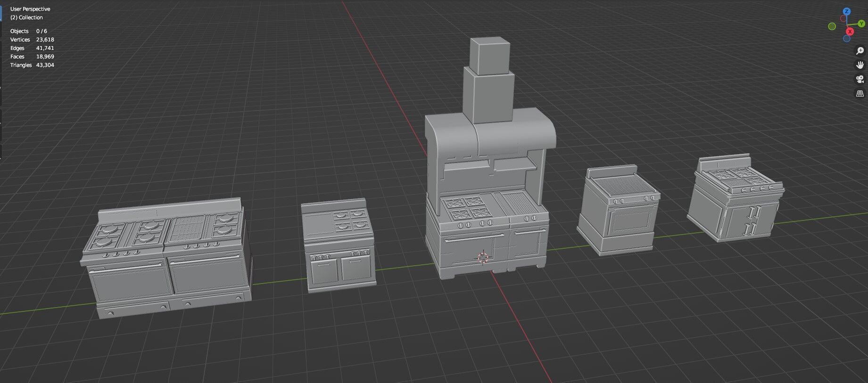Click the hand pan view icon
868x383 pixels.
860,65
